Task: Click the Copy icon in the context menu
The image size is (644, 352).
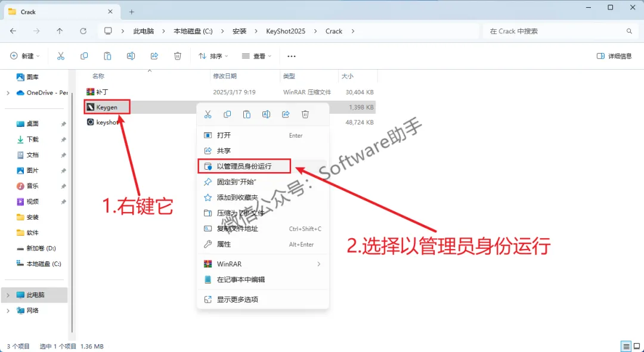Action: pos(227,114)
